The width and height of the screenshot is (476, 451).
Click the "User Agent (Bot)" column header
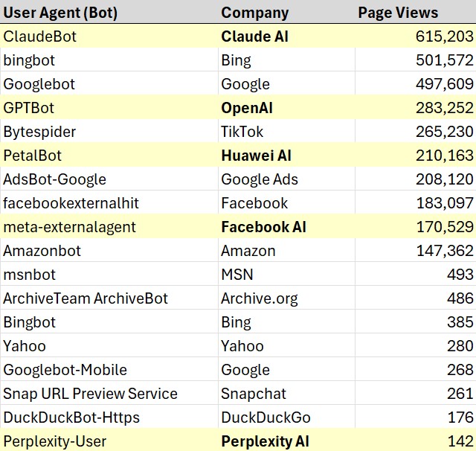[x=60, y=13]
